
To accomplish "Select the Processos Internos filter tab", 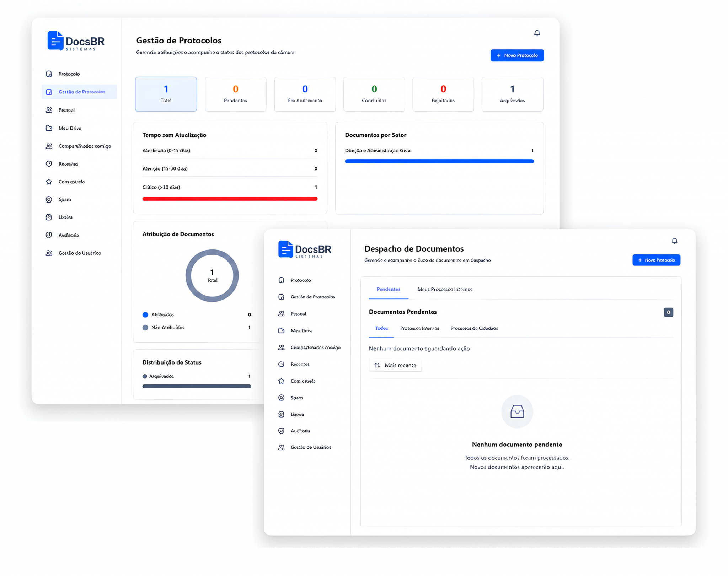I will pyautogui.click(x=419, y=328).
